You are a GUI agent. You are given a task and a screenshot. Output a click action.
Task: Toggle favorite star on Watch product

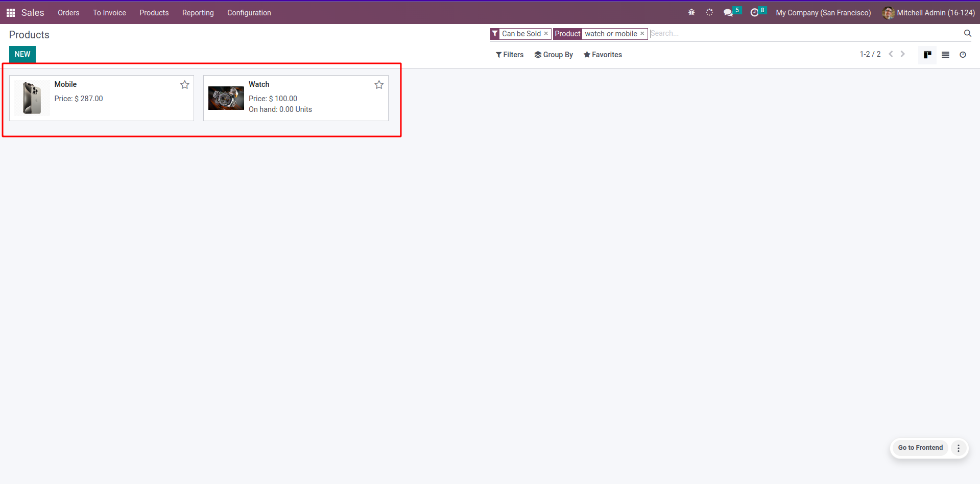click(x=379, y=85)
